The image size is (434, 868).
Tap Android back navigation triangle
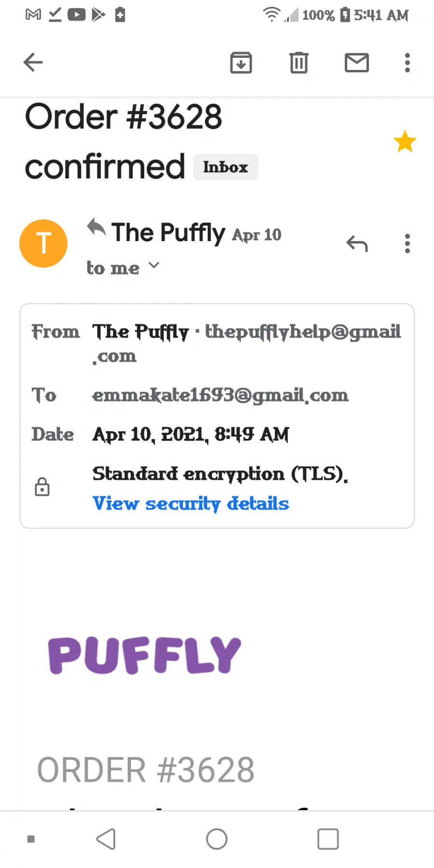click(x=106, y=839)
